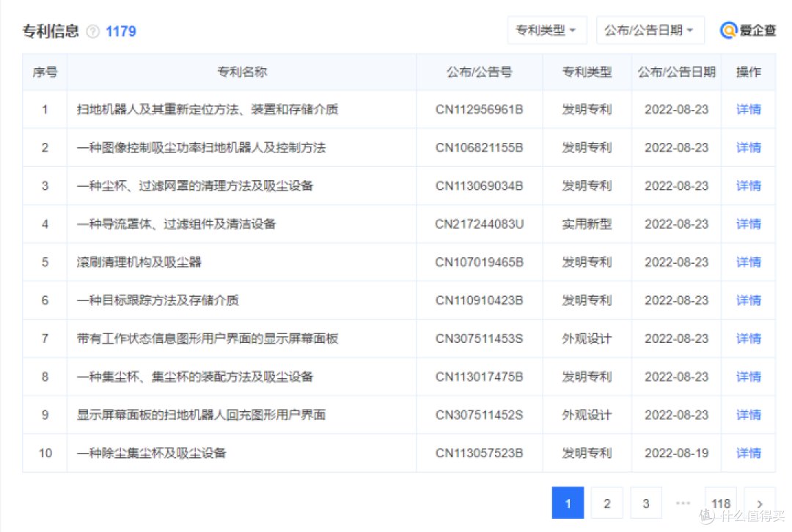The image size is (792, 532).
Task: Click the 专利名称 column header
Action: pos(242,72)
